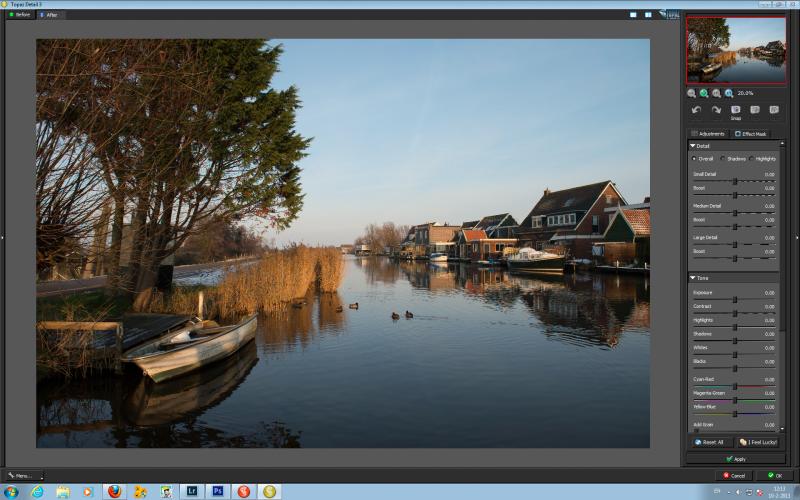Click the green zoom-to-fit magnifier icon
Screen dimensions: 800x500
704,93
